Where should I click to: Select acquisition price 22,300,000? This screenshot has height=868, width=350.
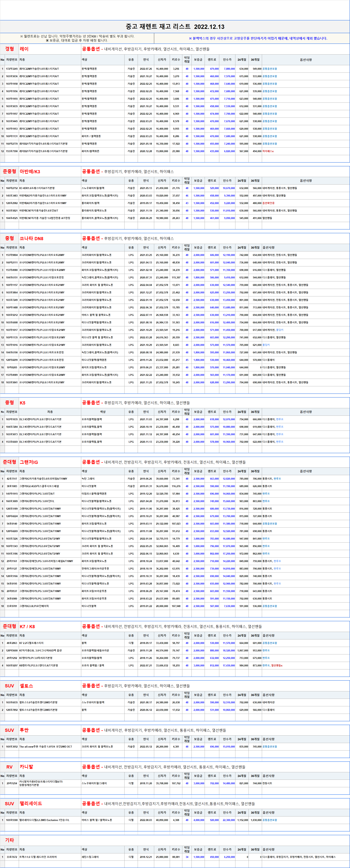[229, 820]
